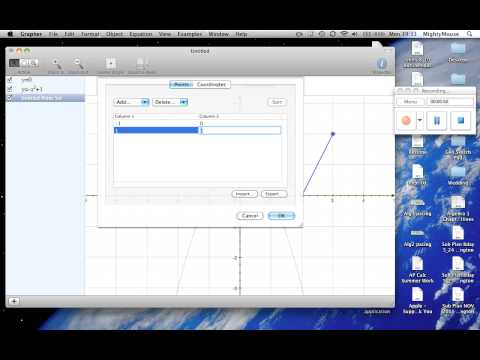Click the Wi-Fi status icon in menu bar
The image size is (480, 360).
click(344, 34)
